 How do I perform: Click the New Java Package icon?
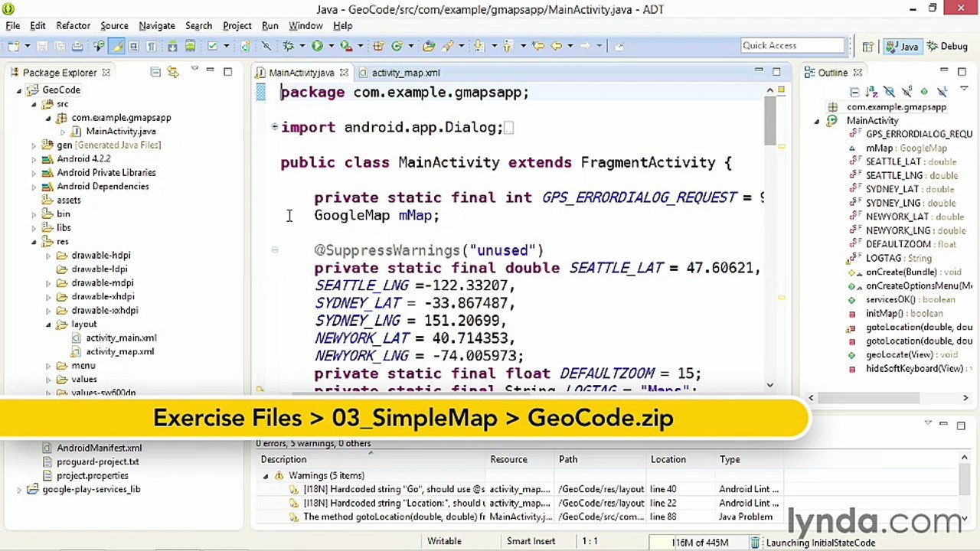pos(378,46)
